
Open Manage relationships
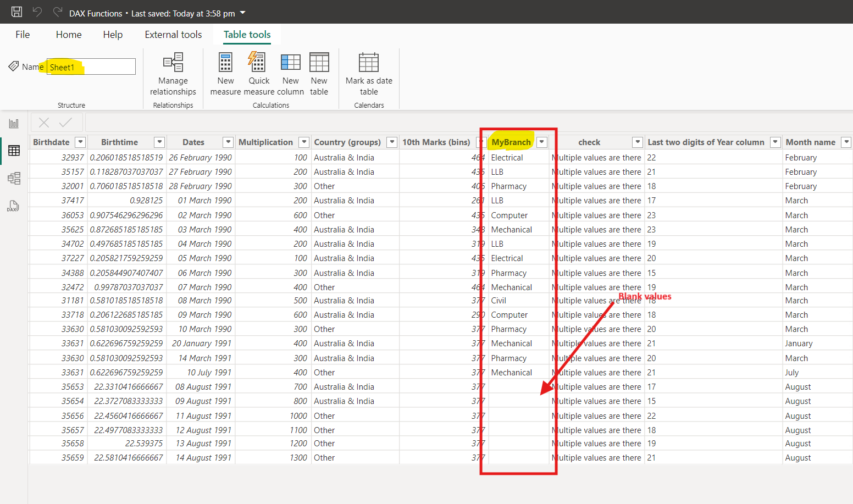click(x=173, y=74)
